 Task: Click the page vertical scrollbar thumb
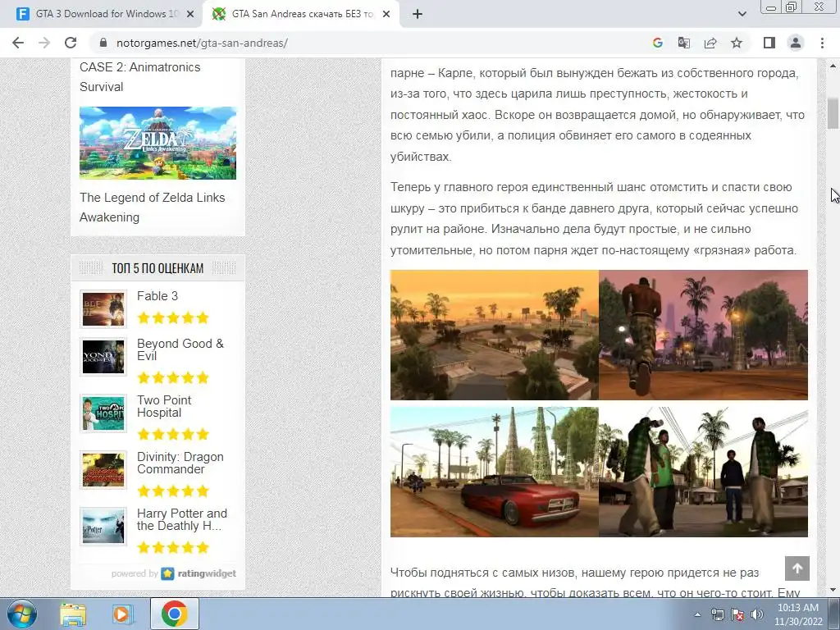point(833,113)
